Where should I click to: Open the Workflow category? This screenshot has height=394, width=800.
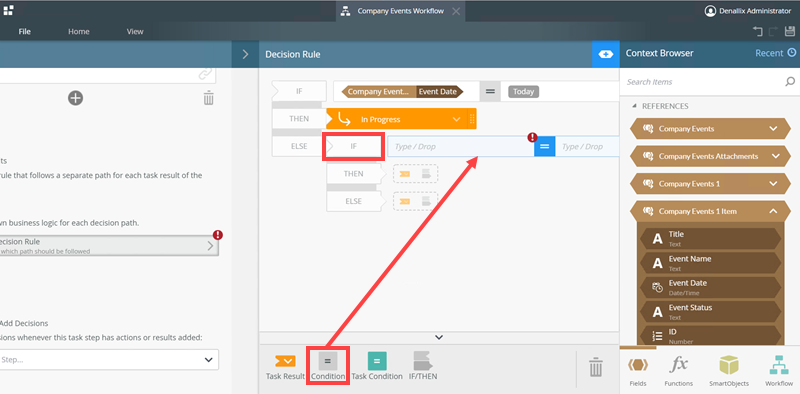point(779,371)
